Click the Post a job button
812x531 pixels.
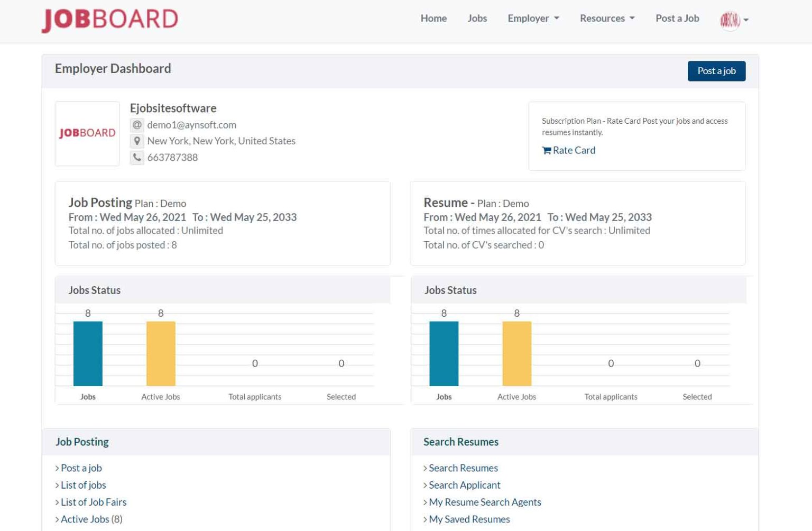pos(716,70)
